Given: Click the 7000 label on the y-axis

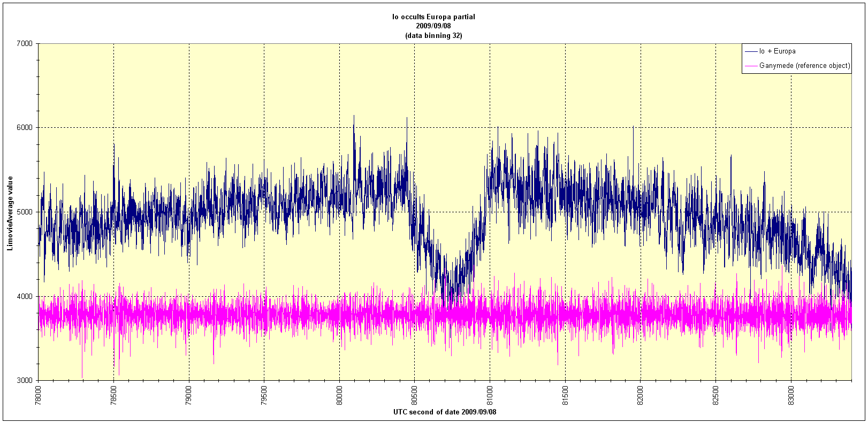Looking at the screenshot, I should pos(25,43).
